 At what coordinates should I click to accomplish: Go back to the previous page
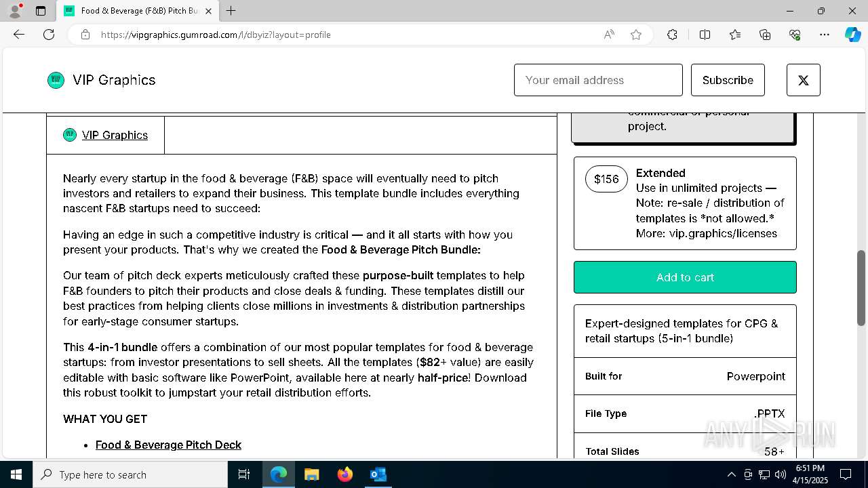pyautogui.click(x=19, y=35)
